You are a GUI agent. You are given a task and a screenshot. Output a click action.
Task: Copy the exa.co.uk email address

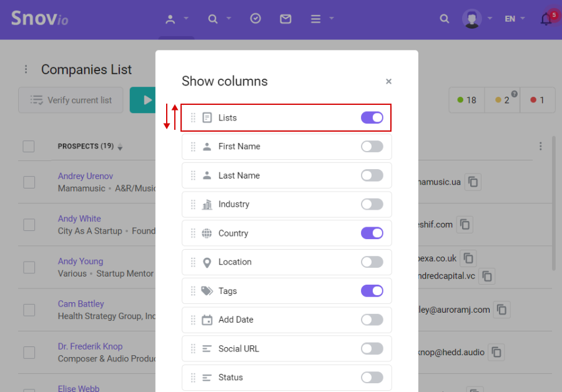tap(468, 258)
